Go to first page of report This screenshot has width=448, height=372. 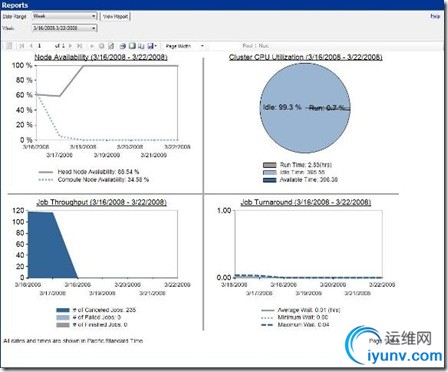(22, 46)
